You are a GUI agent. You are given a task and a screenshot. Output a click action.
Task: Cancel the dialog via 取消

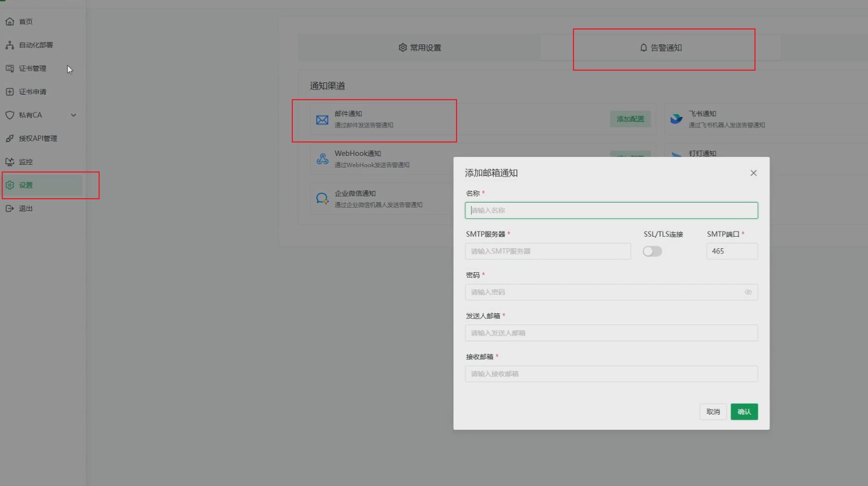pyautogui.click(x=713, y=411)
